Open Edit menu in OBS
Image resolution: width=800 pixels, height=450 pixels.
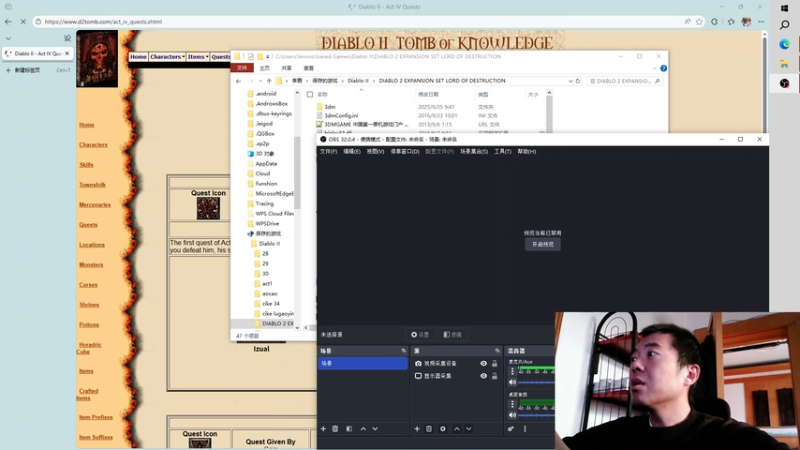(x=352, y=152)
